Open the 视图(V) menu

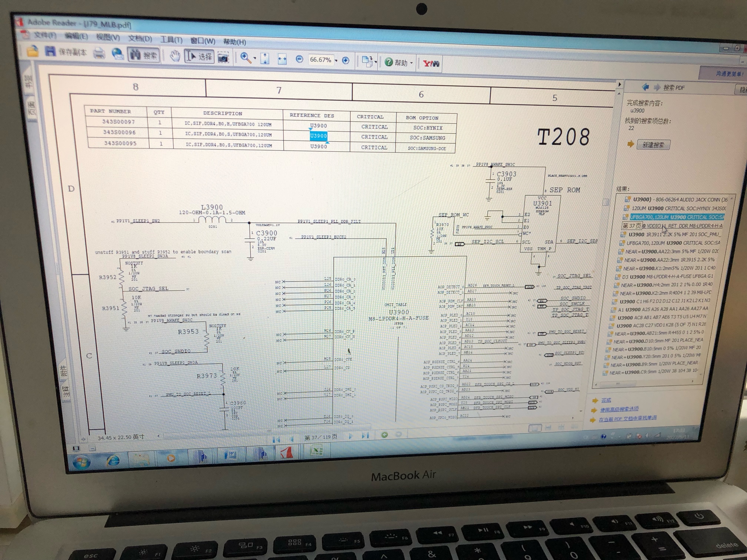click(x=108, y=37)
